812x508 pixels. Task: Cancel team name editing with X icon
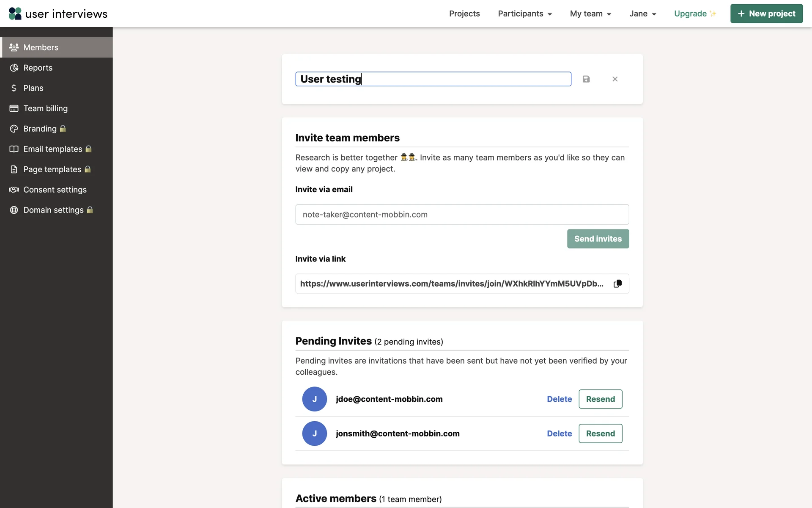coord(615,79)
